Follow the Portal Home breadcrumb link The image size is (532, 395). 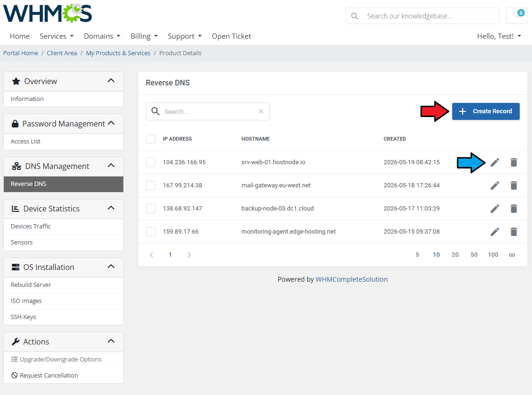click(21, 53)
